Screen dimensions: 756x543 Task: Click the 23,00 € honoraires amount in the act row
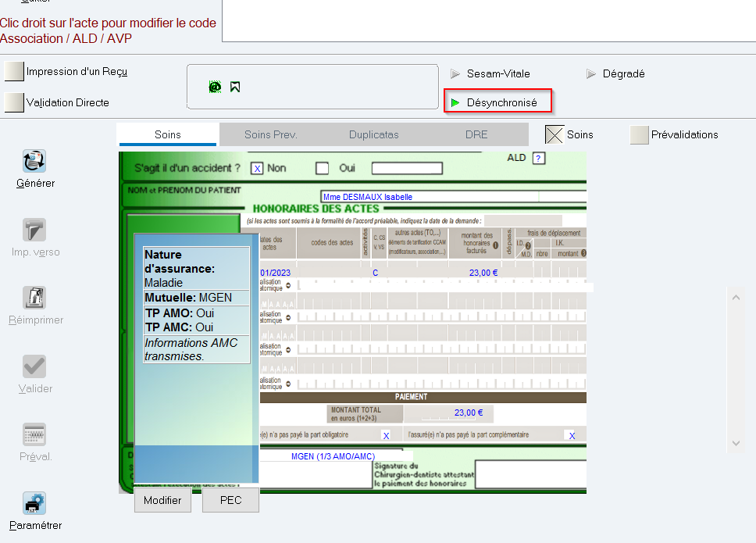pos(483,273)
